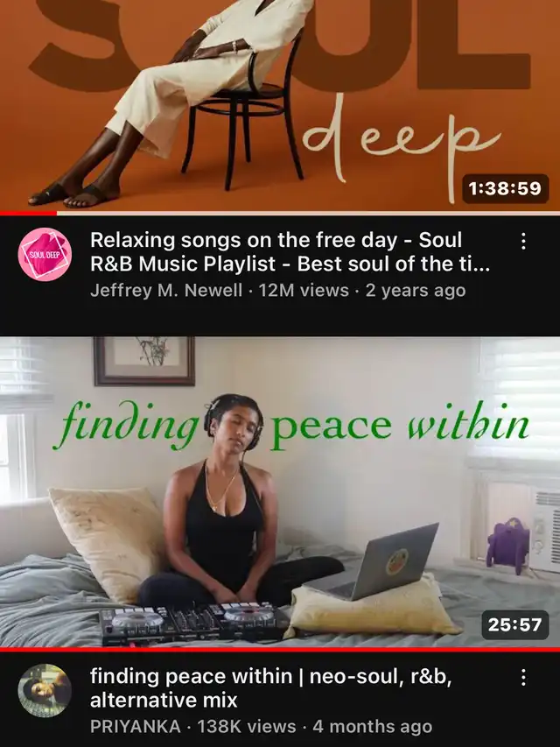Click the 1:38:59 duration badge

(x=505, y=188)
